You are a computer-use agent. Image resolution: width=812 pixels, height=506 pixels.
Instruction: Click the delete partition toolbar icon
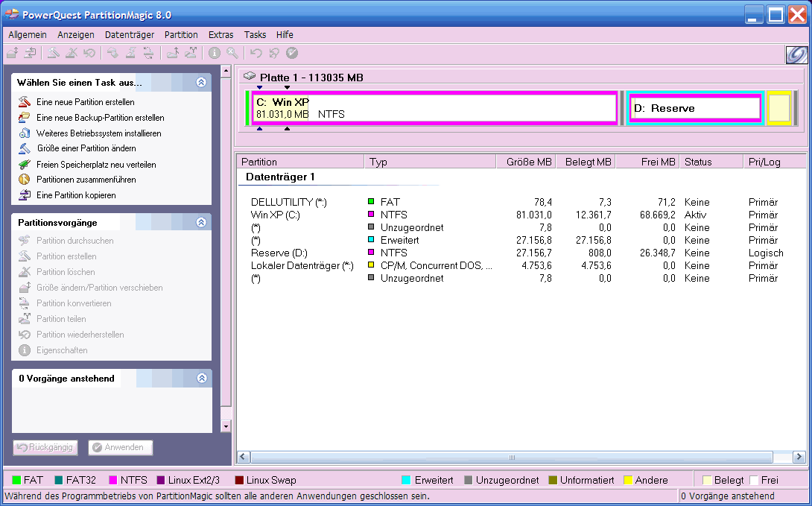(x=71, y=53)
